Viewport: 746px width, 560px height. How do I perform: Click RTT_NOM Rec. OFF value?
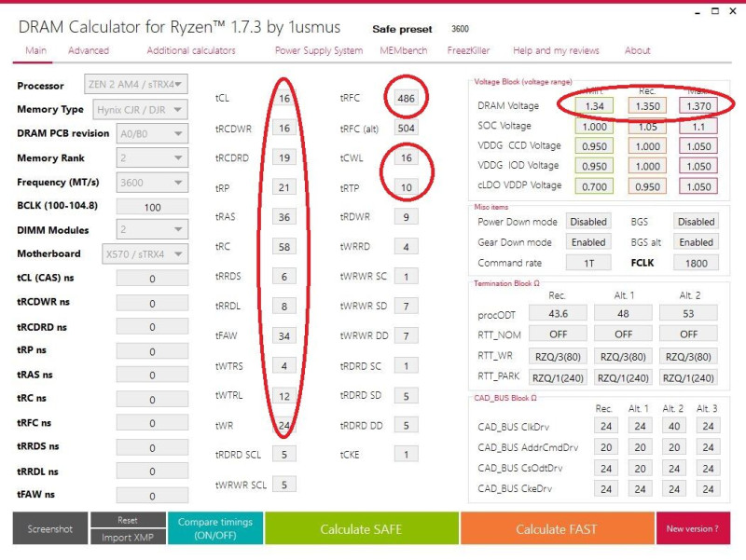tap(558, 335)
